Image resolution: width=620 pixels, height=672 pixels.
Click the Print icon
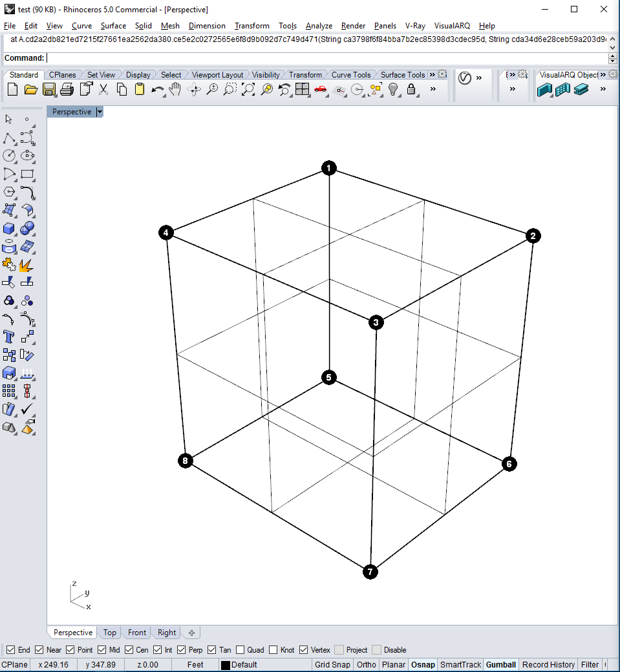[67, 90]
